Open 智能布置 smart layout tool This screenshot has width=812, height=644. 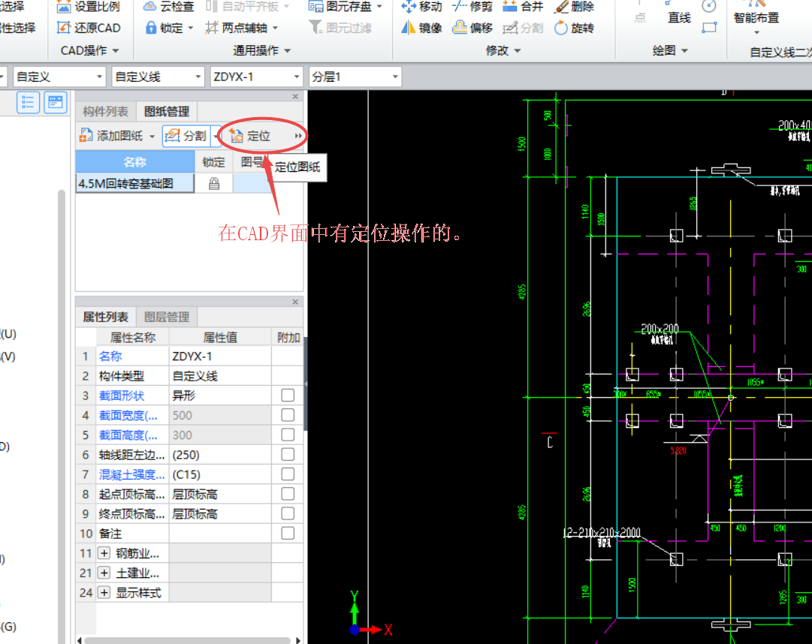click(756, 17)
